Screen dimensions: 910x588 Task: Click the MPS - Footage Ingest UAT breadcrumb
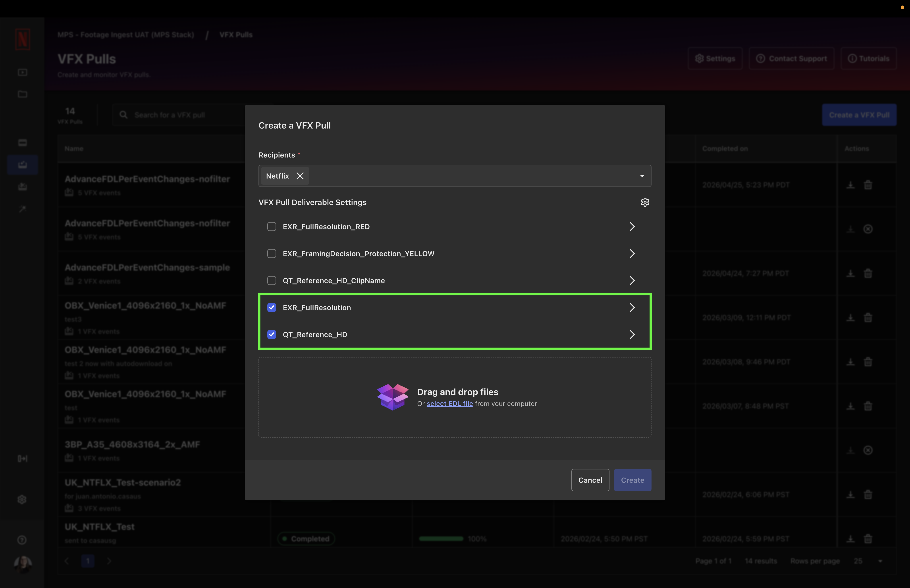(126, 35)
